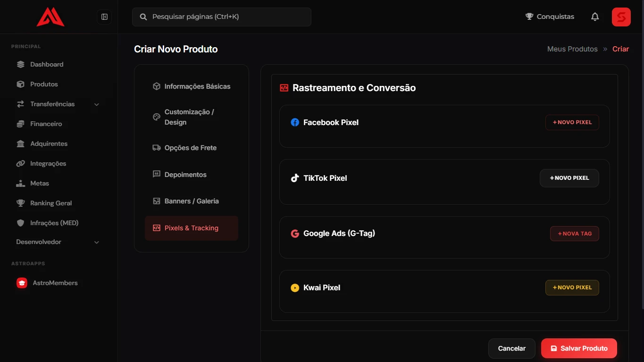Go to Meus Produtos breadcrumb
This screenshot has width=644, height=362.
point(572,49)
